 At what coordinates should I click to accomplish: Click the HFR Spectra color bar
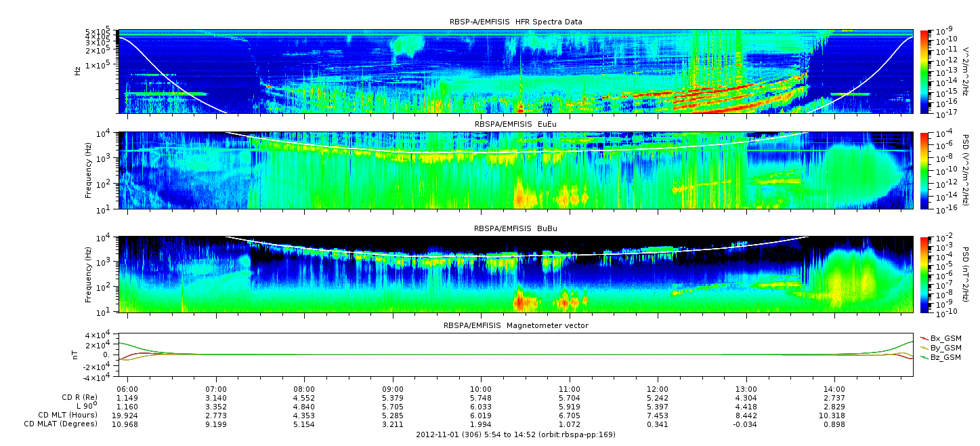[924, 71]
